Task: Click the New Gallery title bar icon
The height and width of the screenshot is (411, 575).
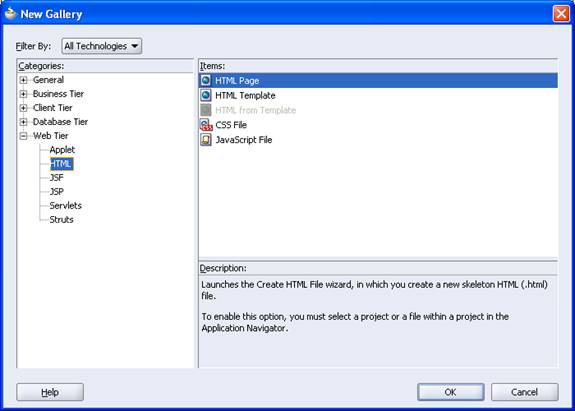Action: click(11, 14)
